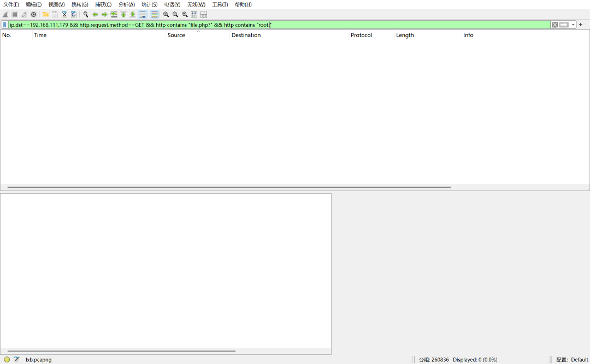Clear the display filter with X button
The width and height of the screenshot is (590, 364).
click(554, 25)
